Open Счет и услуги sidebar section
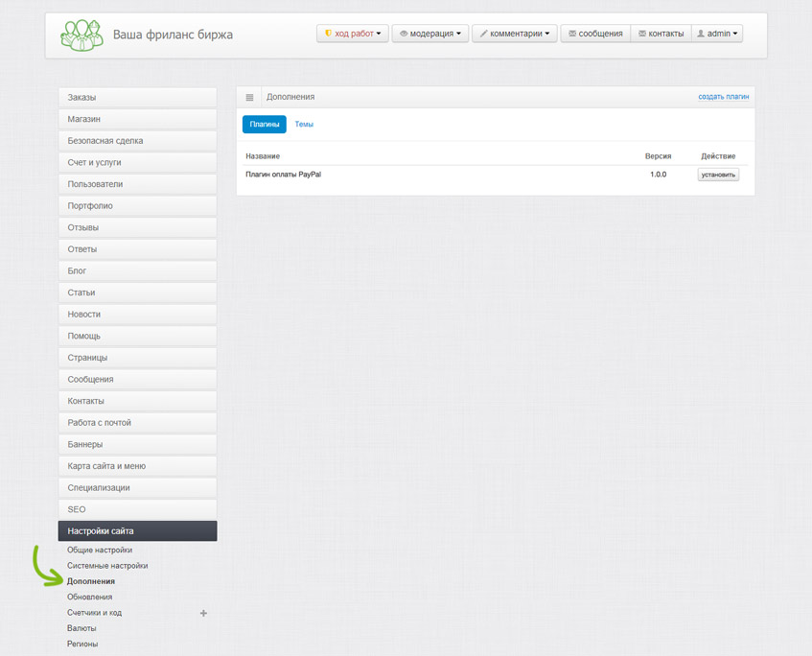 pos(138,163)
